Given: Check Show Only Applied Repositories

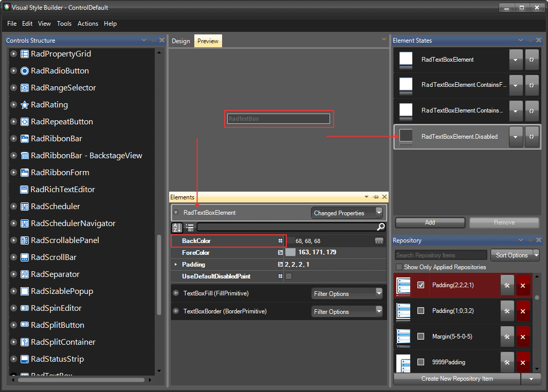Looking at the screenshot, I should [x=399, y=267].
